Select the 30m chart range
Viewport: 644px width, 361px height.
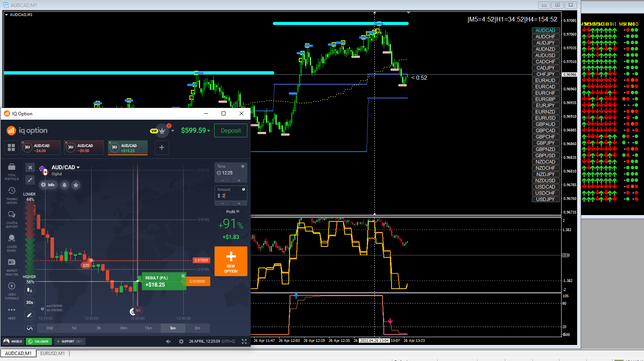coord(123,328)
